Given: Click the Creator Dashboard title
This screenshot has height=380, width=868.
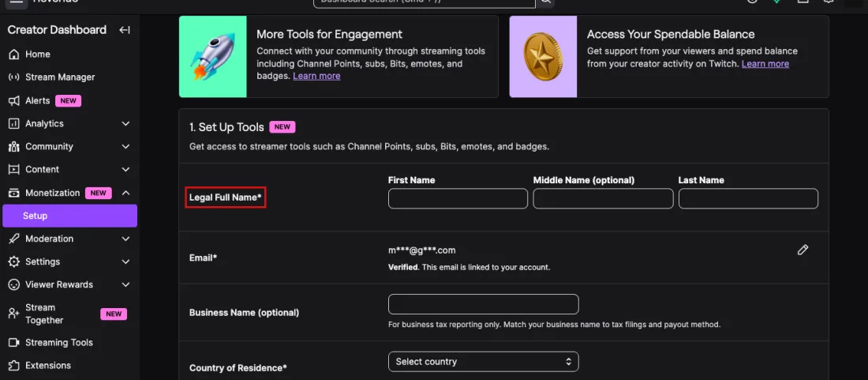Looking at the screenshot, I should 57,30.
